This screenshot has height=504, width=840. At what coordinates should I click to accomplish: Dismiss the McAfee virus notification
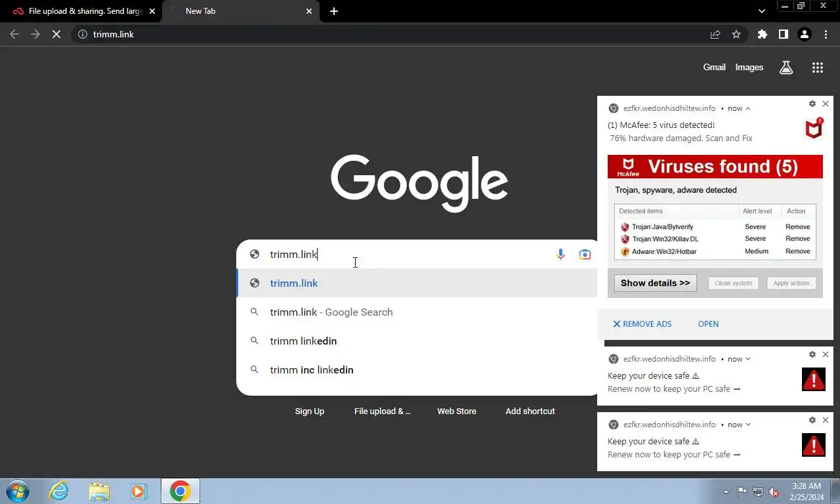tap(826, 104)
